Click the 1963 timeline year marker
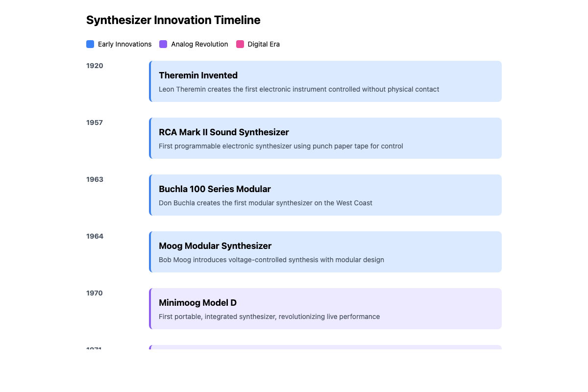The image size is (588, 392). pyautogui.click(x=95, y=179)
